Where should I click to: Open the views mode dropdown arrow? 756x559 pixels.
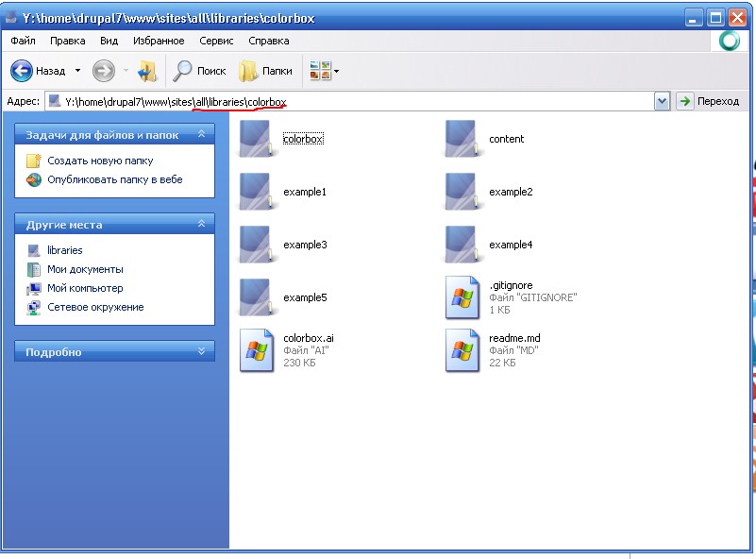[337, 72]
